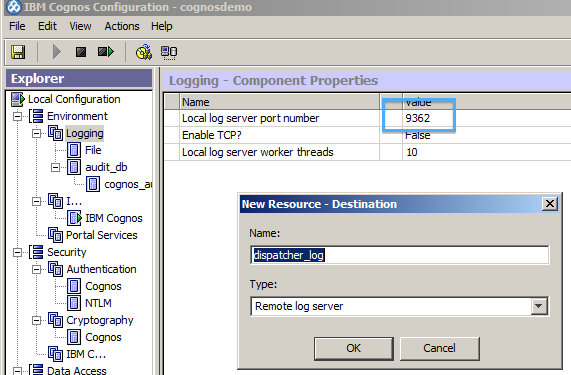Select the Environment tree label

77,116
